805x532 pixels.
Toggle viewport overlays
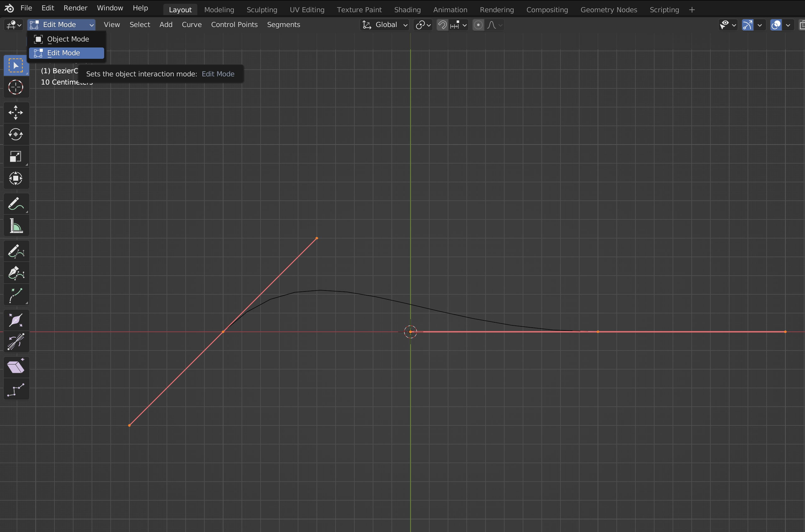[776, 25]
